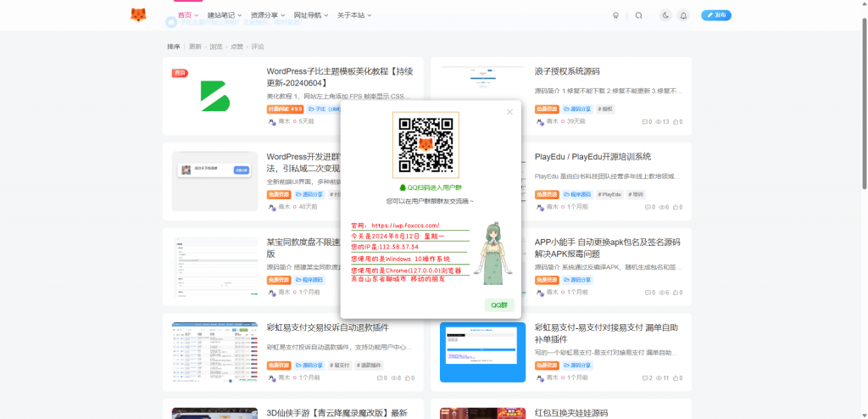Click comment icon on 漏单自助补单插件 post

pyautogui.click(x=645, y=377)
